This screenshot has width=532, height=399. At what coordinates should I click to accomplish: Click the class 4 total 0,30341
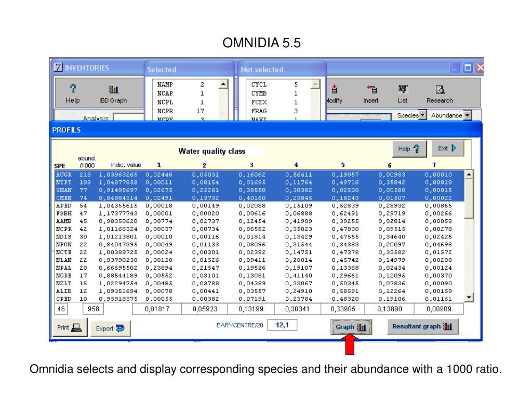(297, 309)
